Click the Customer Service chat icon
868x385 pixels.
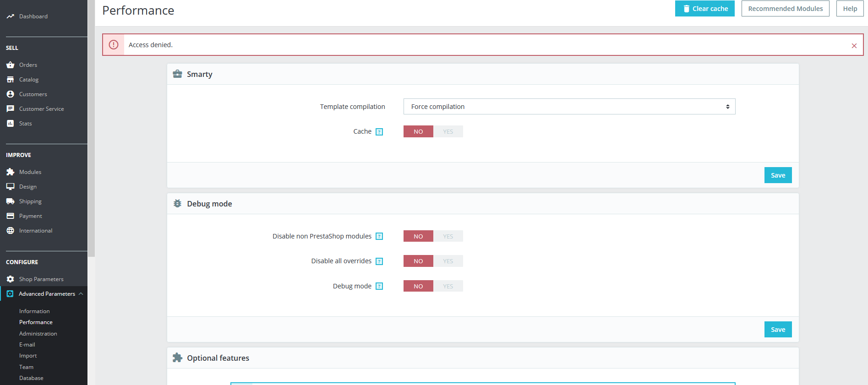tap(10, 109)
